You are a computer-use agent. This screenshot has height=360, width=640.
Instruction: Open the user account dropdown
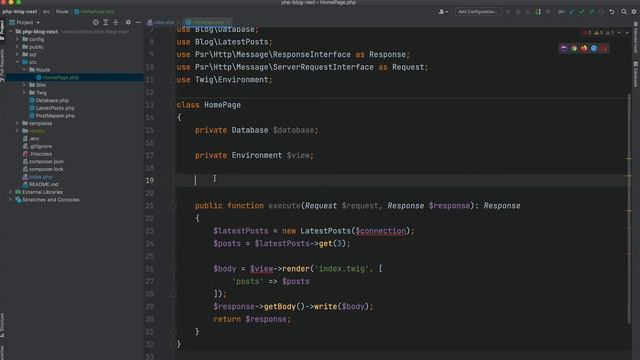443,12
